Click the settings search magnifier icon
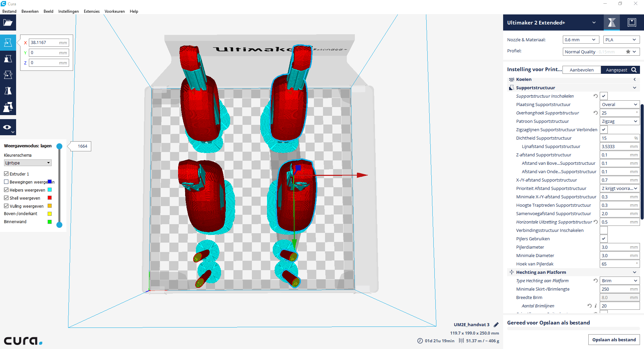Viewport: 644px width, 349px height. [634, 70]
